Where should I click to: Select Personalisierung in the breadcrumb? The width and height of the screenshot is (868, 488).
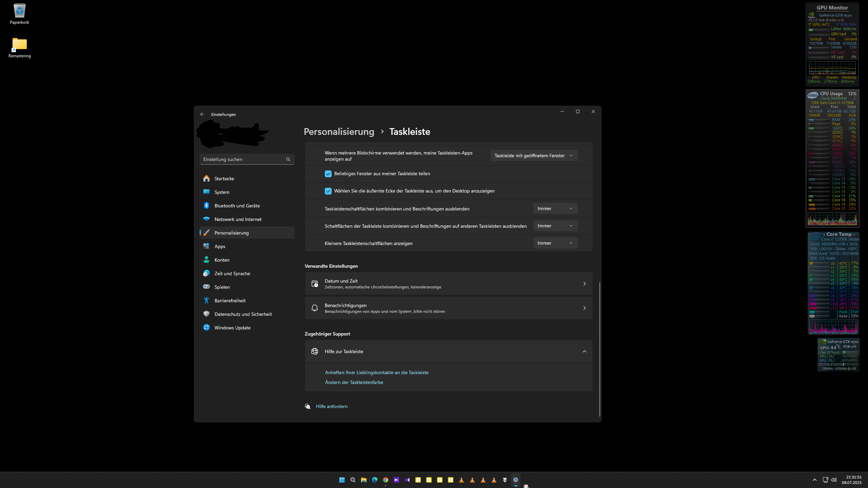[x=339, y=131]
